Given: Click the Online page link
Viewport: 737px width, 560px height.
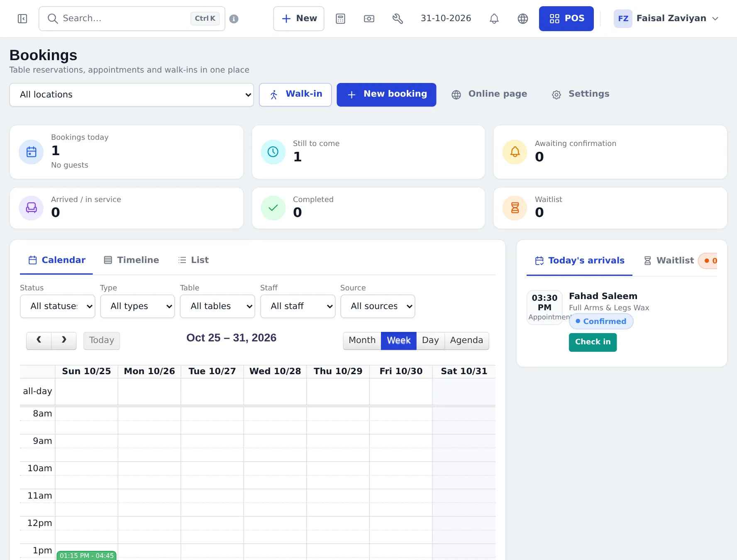Looking at the screenshot, I should 489,94.
